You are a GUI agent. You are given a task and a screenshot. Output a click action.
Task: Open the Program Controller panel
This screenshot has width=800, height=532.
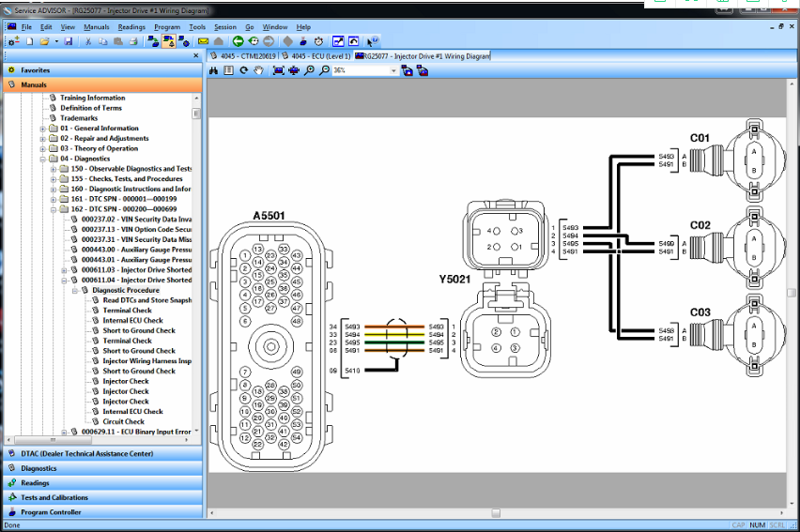102,512
